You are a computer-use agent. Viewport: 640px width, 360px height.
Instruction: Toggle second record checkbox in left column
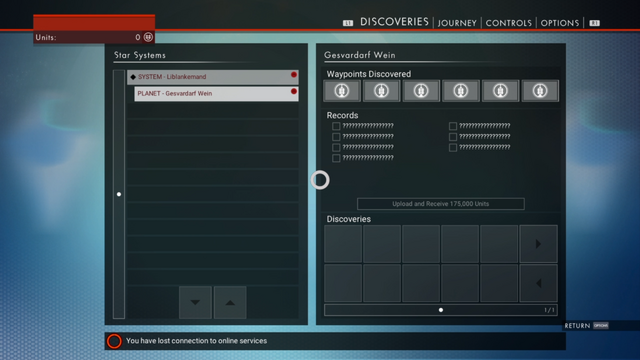336,137
